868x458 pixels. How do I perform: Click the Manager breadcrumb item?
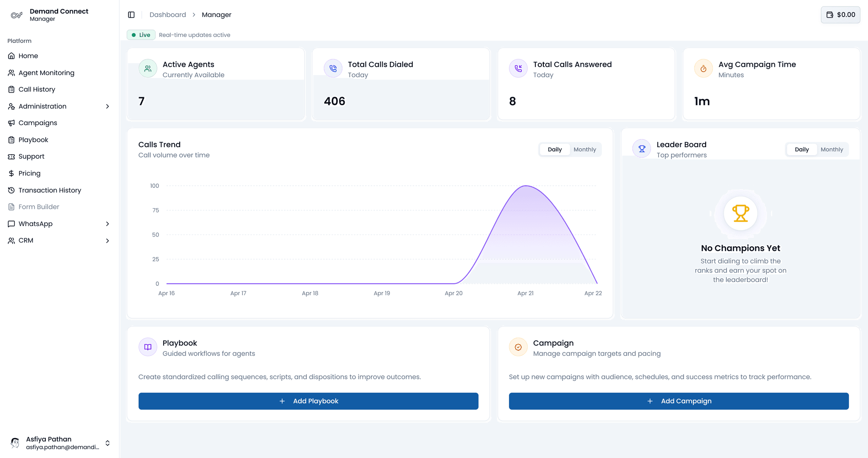pyautogui.click(x=217, y=15)
